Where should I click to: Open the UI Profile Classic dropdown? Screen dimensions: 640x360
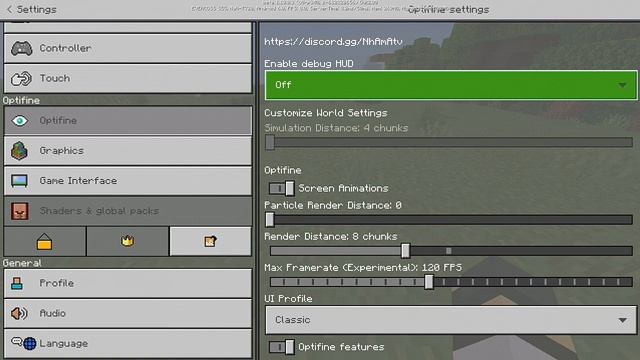click(x=451, y=320)
